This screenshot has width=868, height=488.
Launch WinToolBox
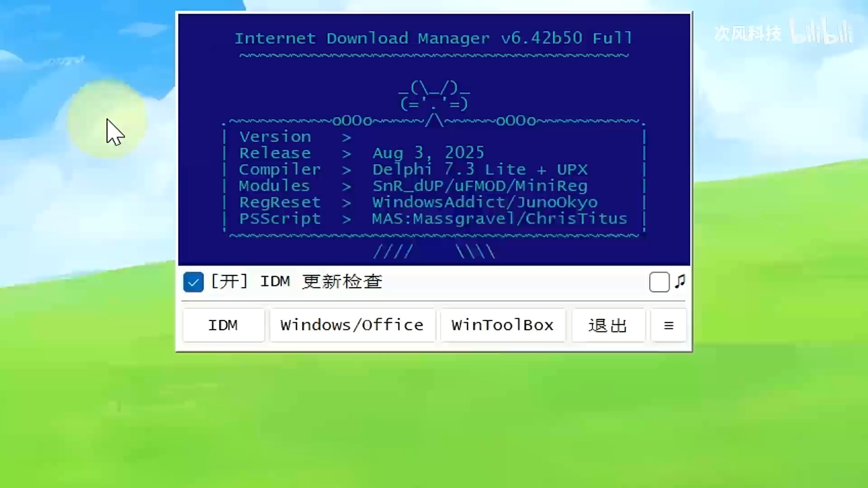point(502,325)
